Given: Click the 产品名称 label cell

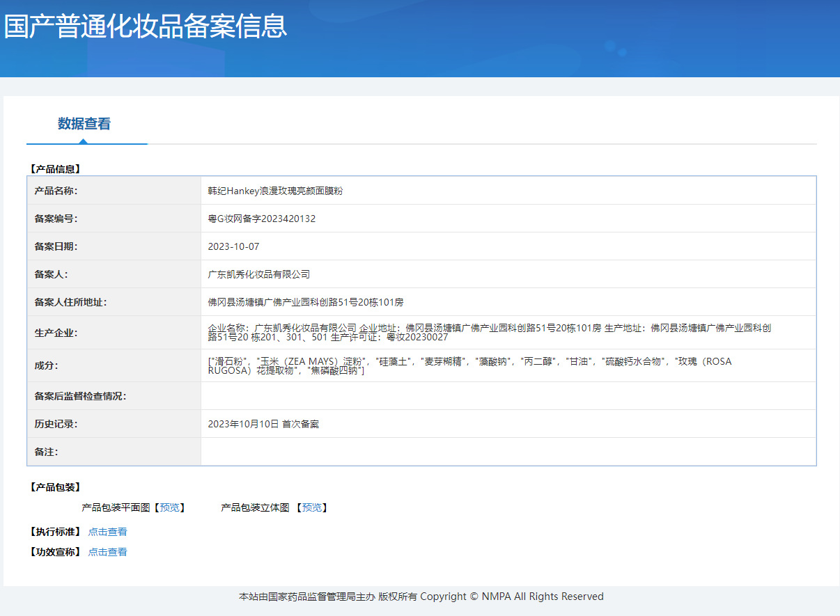Looking at the screenshot, I should [114, 191].
